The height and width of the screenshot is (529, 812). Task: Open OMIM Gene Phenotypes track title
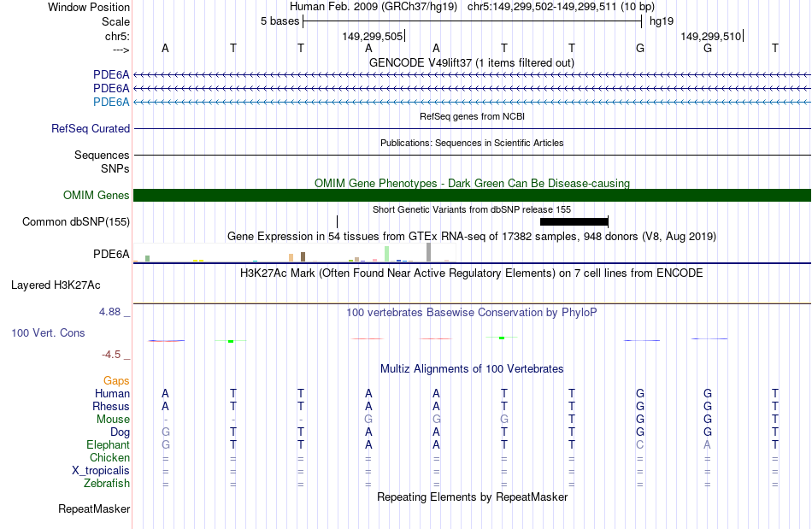point(472,183)
